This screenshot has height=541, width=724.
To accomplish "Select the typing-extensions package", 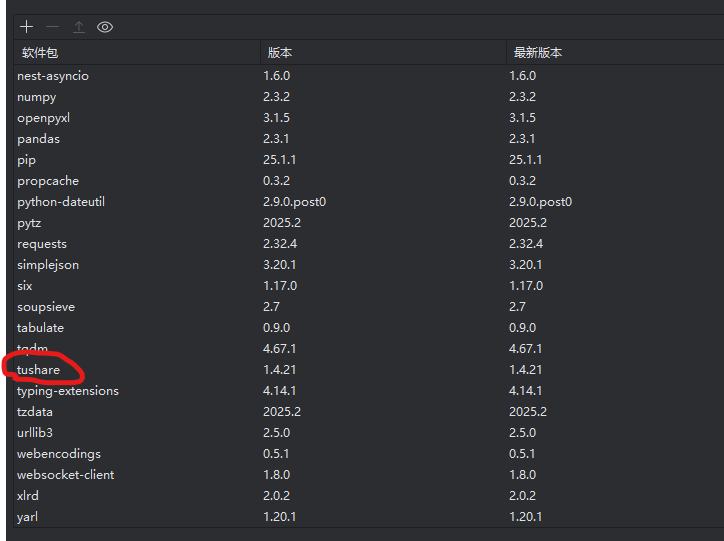I will coord(68,391).
